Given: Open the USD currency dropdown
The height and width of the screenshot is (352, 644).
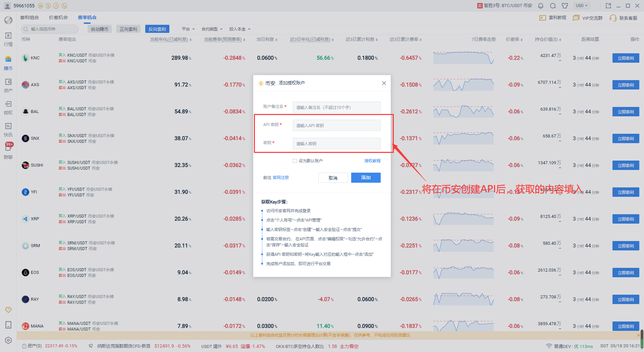Looking at the screenshot, I should click(582, 6).
